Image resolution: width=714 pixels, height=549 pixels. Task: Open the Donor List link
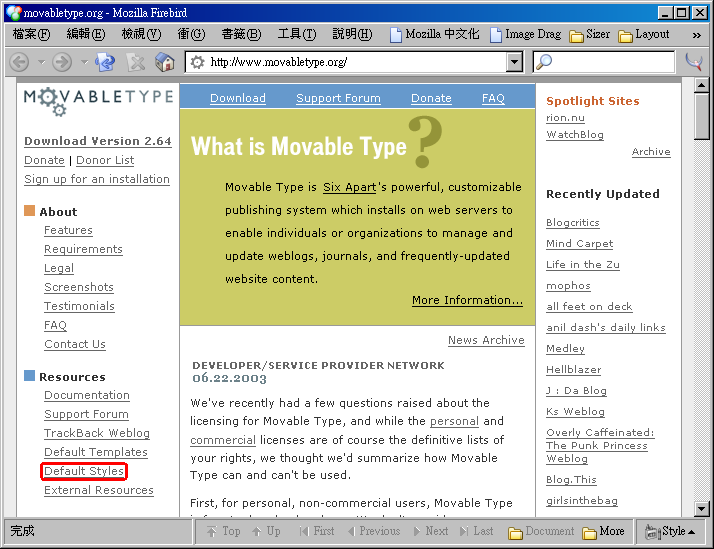tap(105, 160)
